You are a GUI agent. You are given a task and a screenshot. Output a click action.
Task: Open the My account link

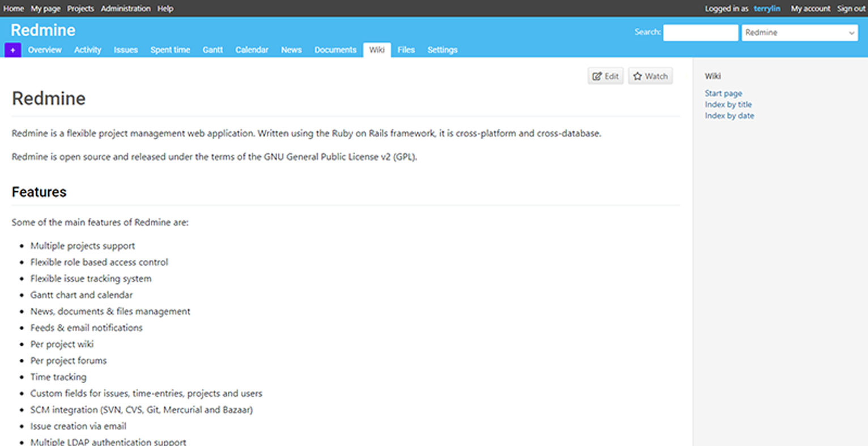pyautogui.click(x=810, y=8)
